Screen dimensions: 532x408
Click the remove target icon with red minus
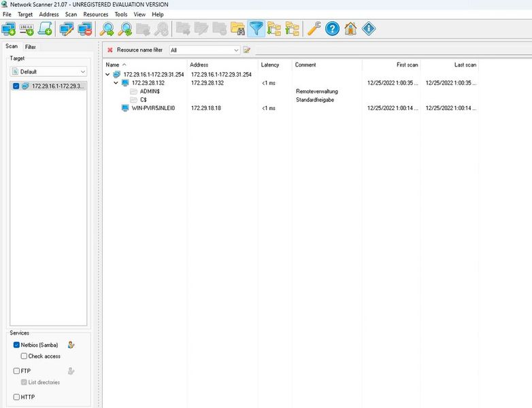pos(85,29)
